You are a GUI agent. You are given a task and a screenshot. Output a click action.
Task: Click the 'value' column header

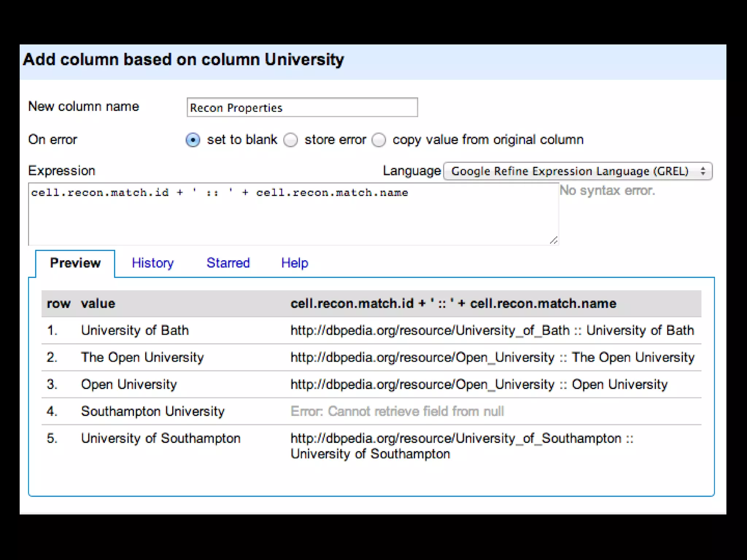(x=98, y=303)
